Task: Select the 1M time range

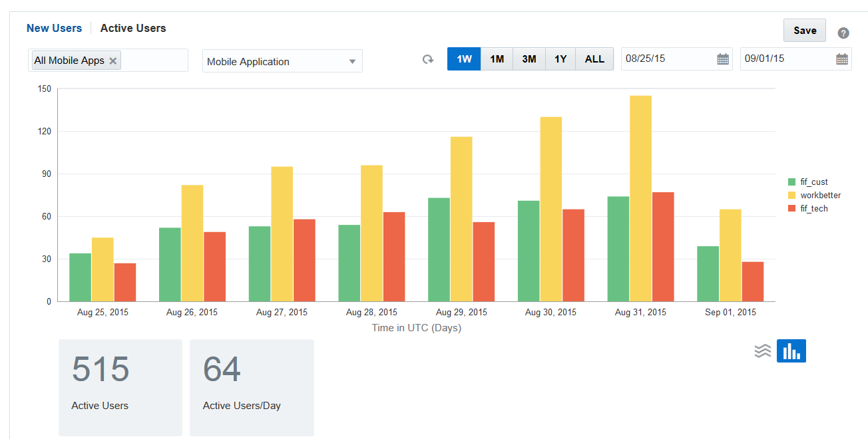Action: click(497, 59)
